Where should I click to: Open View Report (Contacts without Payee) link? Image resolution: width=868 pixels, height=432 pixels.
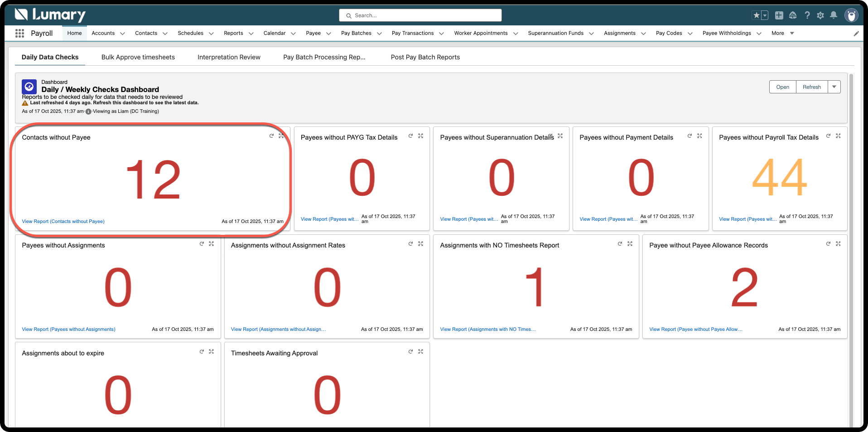click(63, 222)
